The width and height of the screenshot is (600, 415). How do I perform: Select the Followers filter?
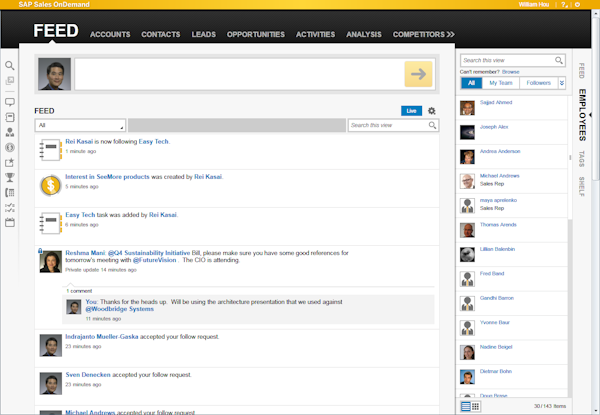pyautogui.click(x=538, y=83)
